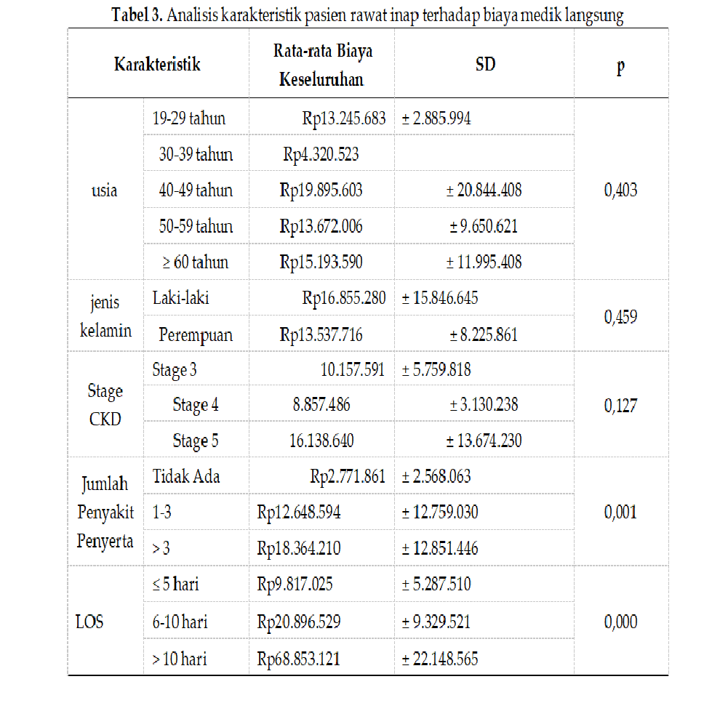Click the table title 'Tabel 3'

[x=137, y=15]
